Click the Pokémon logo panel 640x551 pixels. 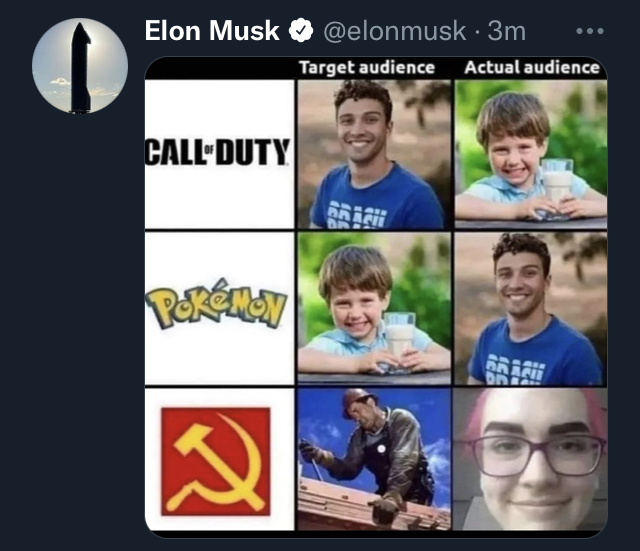[219, 309]
